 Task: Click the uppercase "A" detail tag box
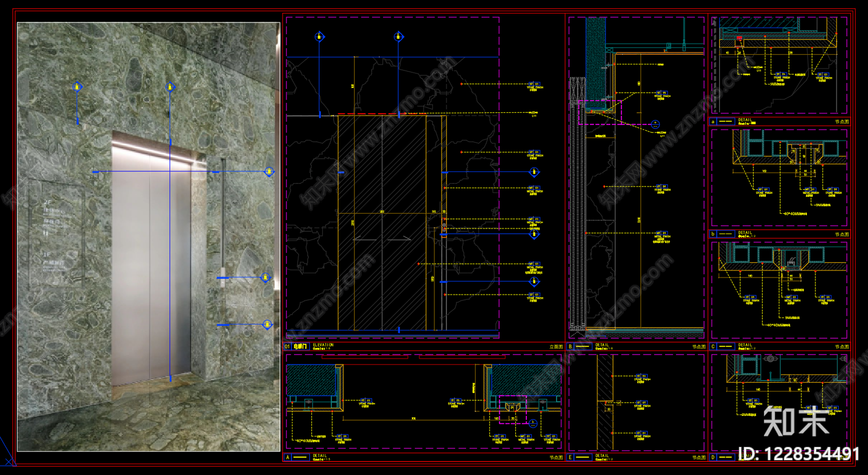(x=288, y=458)
